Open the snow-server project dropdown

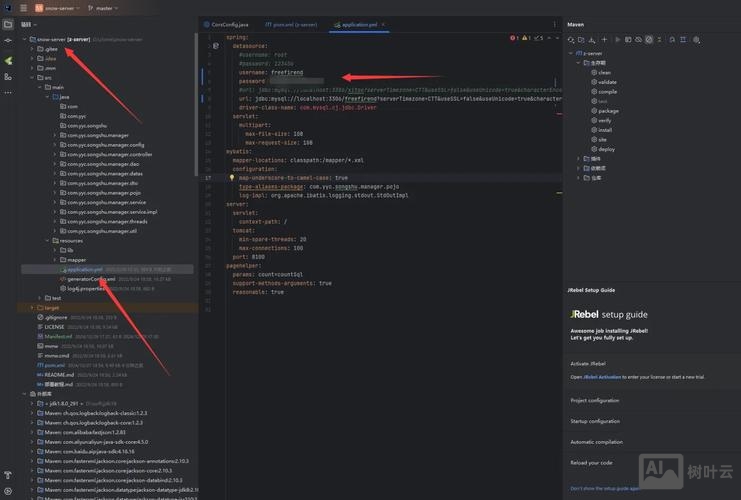pyautogui.click(x=58, y=7)
